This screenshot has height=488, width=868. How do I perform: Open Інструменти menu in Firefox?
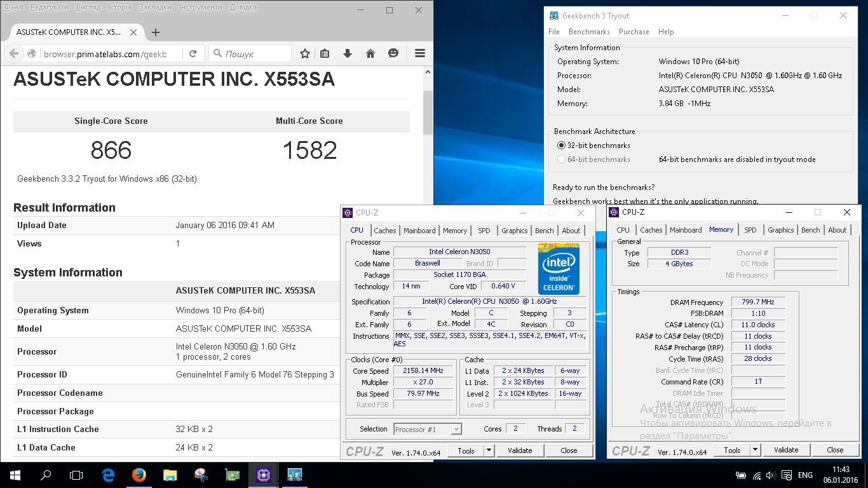coord(200,7)
